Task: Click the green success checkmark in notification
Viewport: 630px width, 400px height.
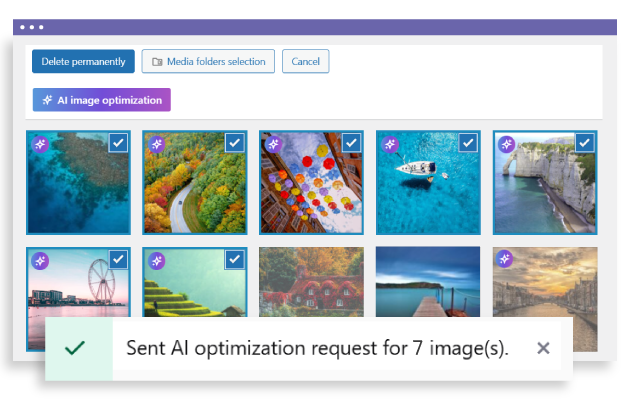Action: (x=75, y=348)
